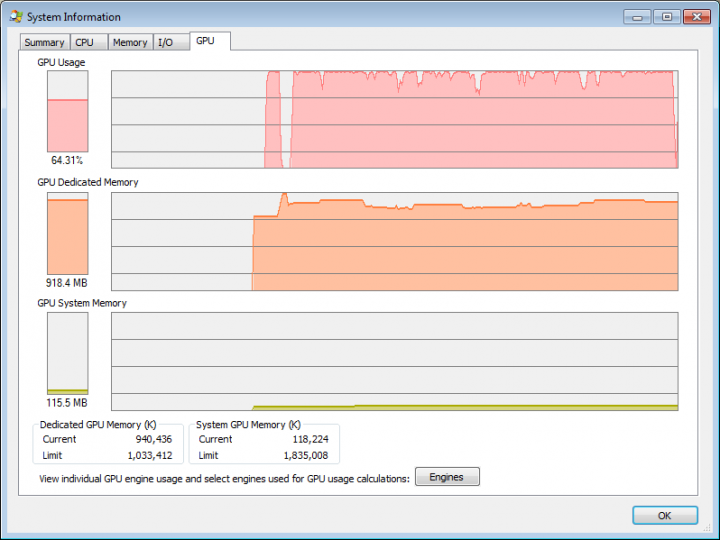Open the CPU tab
This screenshot has width=720, height=540.
point(89,42)
